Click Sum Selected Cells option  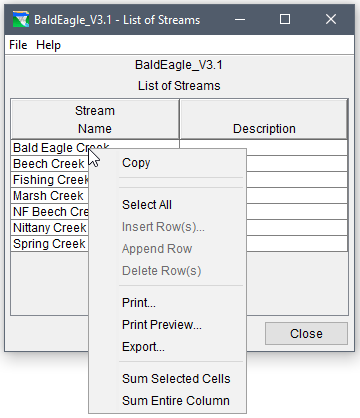[176, 379]
